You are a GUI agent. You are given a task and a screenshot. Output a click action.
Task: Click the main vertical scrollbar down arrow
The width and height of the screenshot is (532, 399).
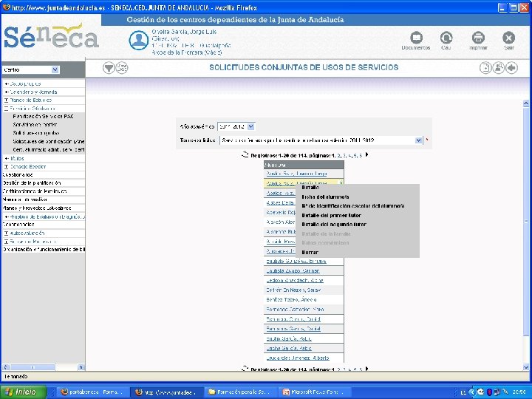click(x=526, y=366)
